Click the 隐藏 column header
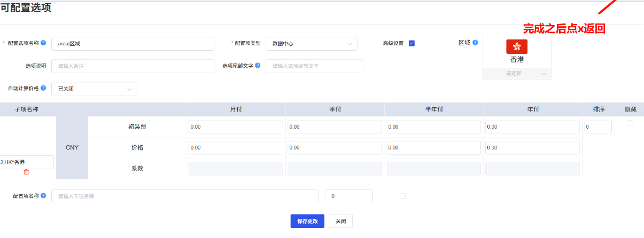Screen dimensions: 644x238 tap(631, 109)
